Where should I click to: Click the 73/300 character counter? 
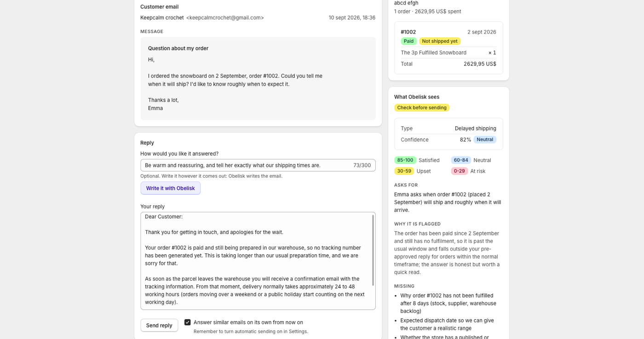coord(362,165)
